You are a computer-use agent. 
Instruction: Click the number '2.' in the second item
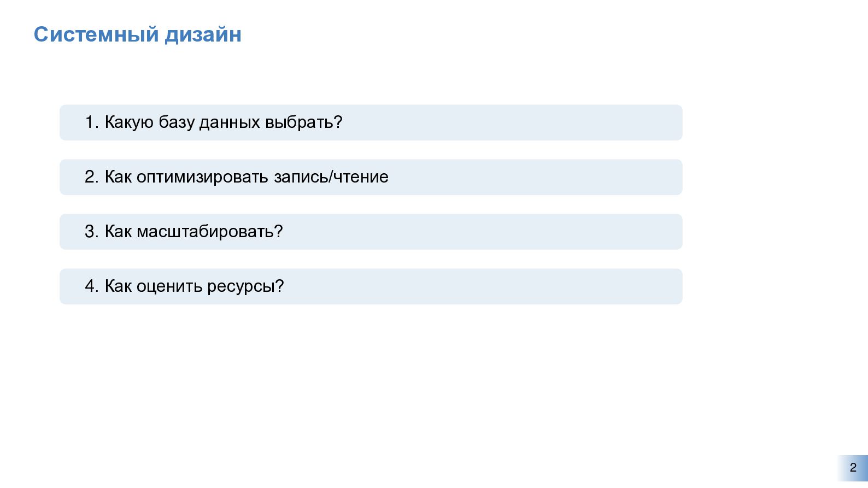coord(91,177)
